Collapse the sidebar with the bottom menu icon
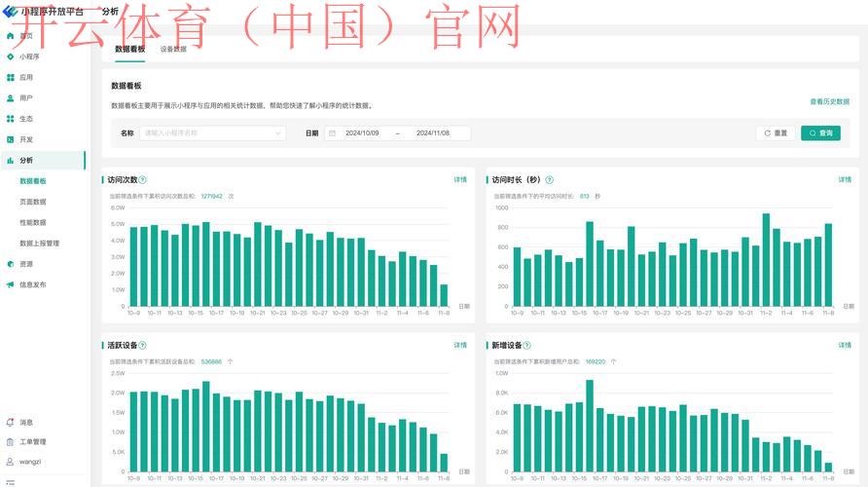Screen dimensions: 868x487 (x=10, y=482)
